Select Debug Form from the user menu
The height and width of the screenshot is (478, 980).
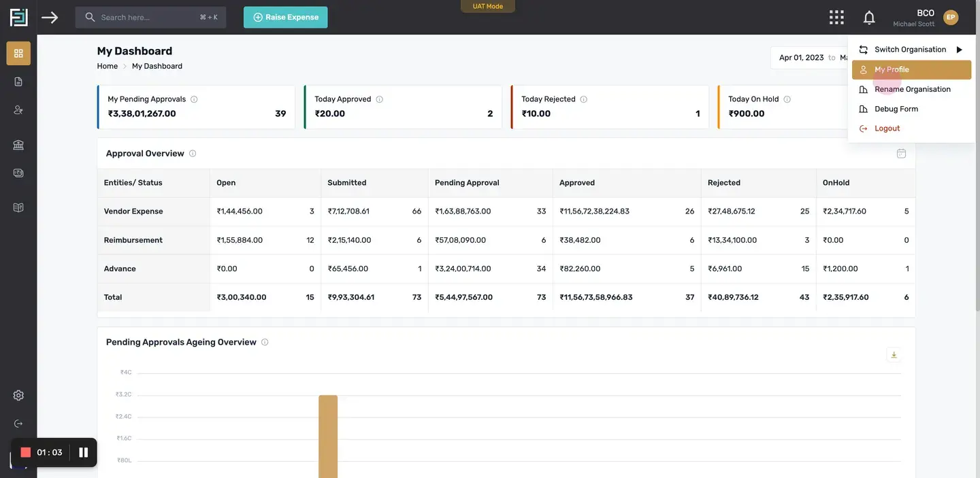[x=911, y=109]
